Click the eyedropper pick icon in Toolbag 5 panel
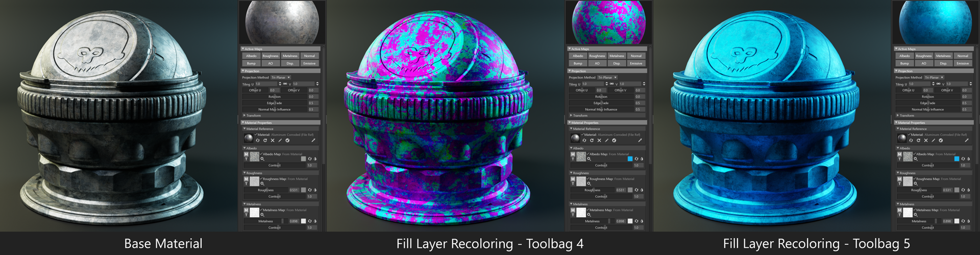 967,140
